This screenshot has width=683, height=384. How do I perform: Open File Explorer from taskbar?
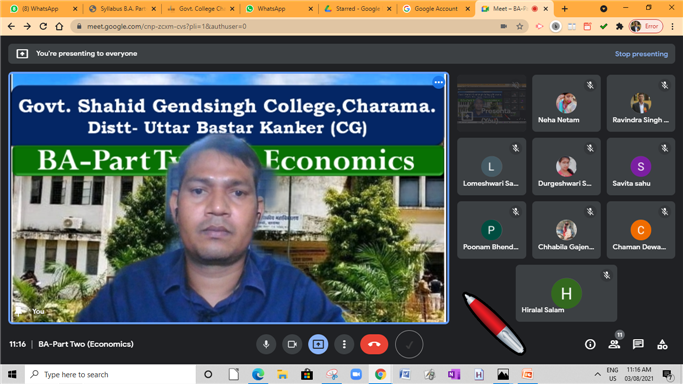pyautogui.click(x=282, y=374)
